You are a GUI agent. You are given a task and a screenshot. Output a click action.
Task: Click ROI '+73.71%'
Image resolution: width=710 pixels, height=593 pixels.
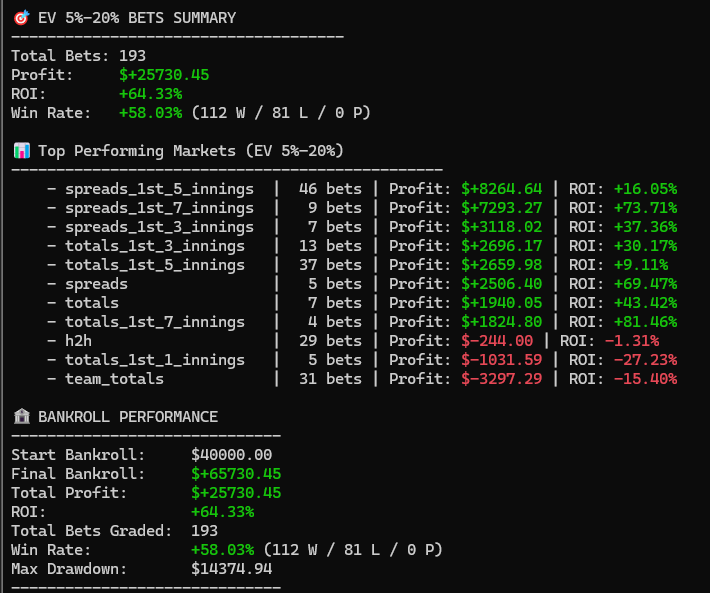click(645, 208)
